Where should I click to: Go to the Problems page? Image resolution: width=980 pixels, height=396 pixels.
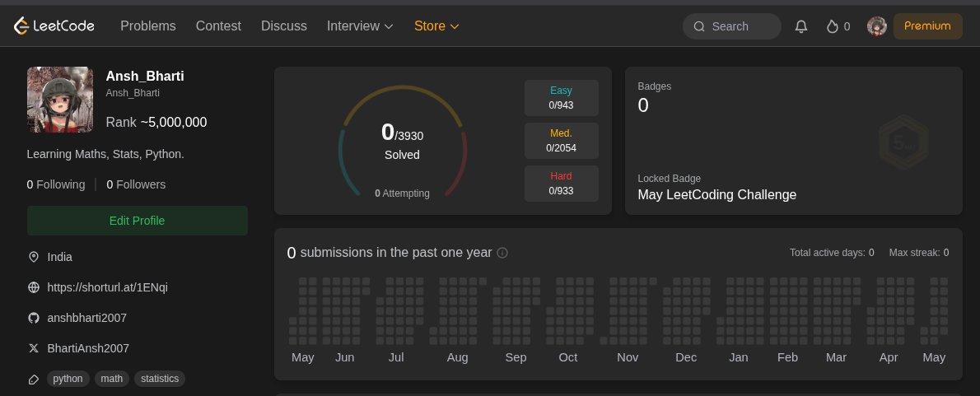click(x=148, y=26)
